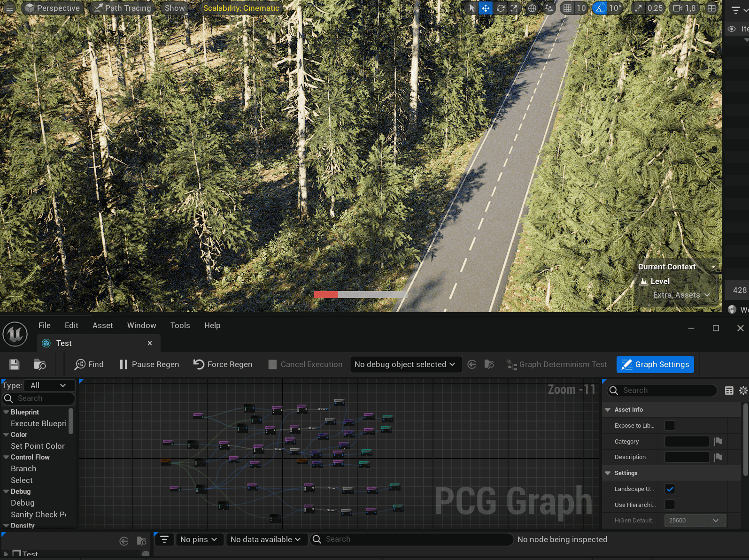Switch to the scale gizmo tool
The image size is (749, 560).
(x=514, y=8)
